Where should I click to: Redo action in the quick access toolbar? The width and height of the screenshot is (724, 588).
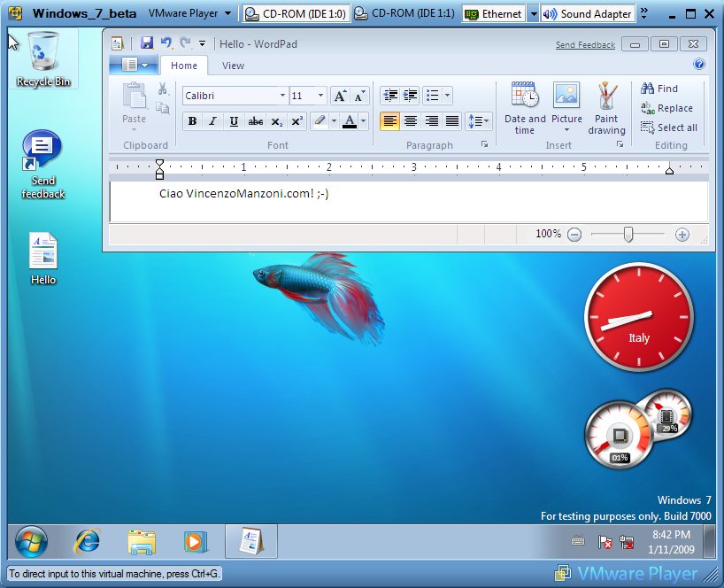(186, 43)
